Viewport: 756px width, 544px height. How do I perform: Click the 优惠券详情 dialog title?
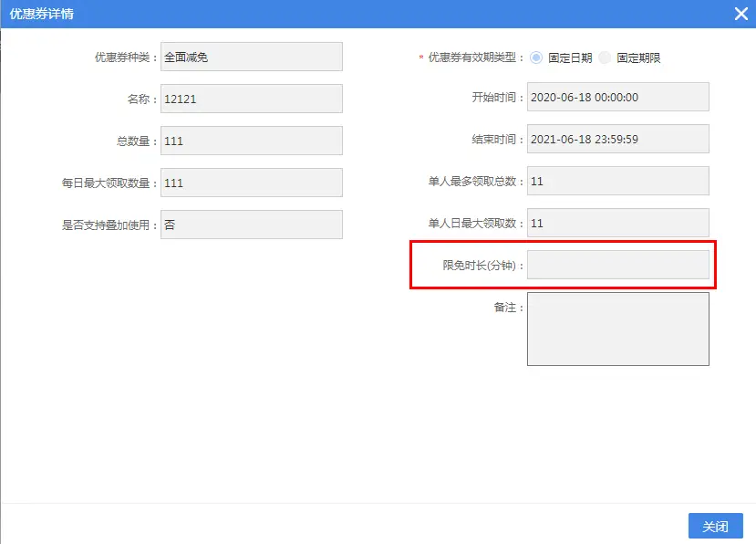click(42, 14)
